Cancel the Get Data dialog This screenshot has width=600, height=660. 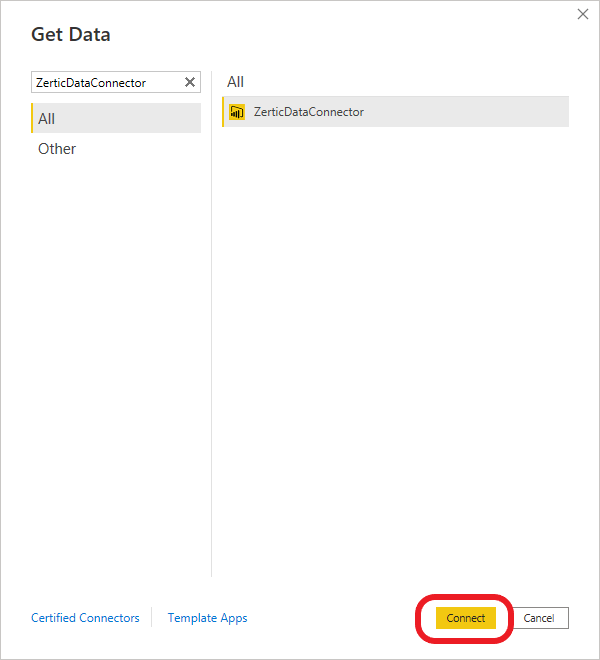pos(539,618)
